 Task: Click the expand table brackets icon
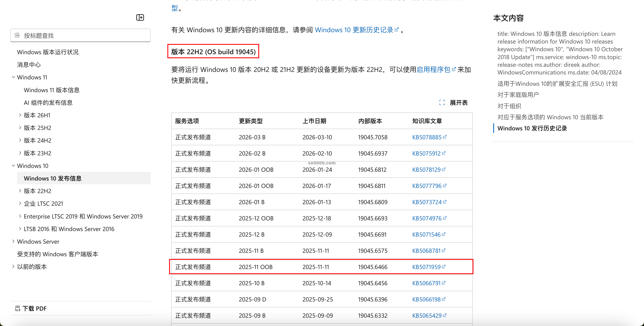click(x=442, y=103)
